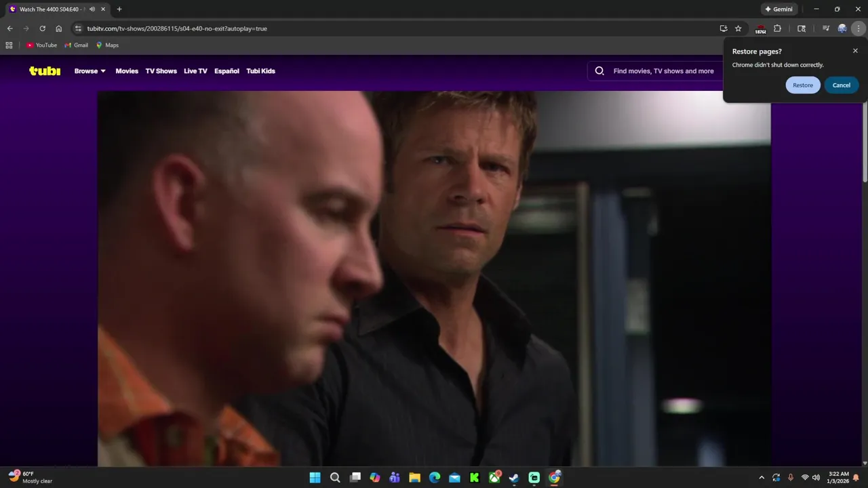Open Task View on taskbar
868x488 pixels.
355,477
